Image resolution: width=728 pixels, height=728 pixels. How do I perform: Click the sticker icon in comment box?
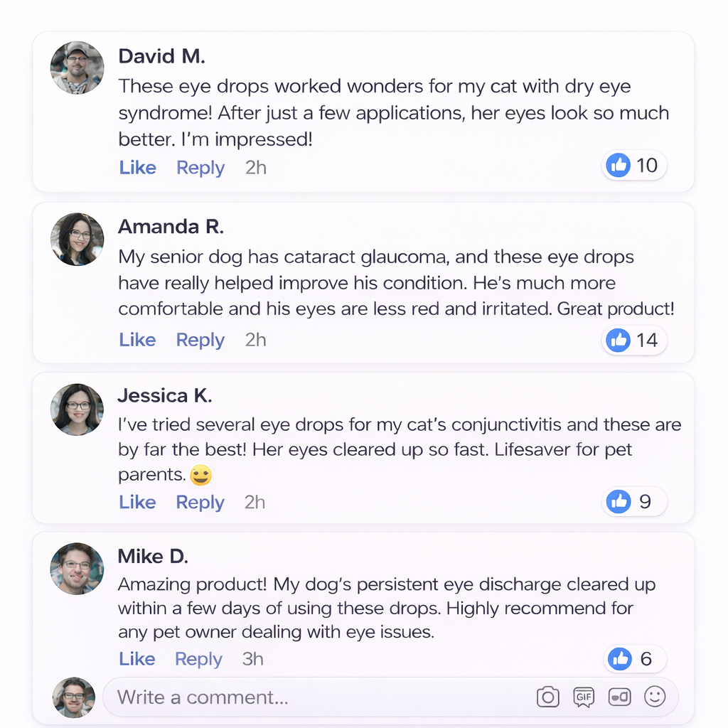coord(620,697)
